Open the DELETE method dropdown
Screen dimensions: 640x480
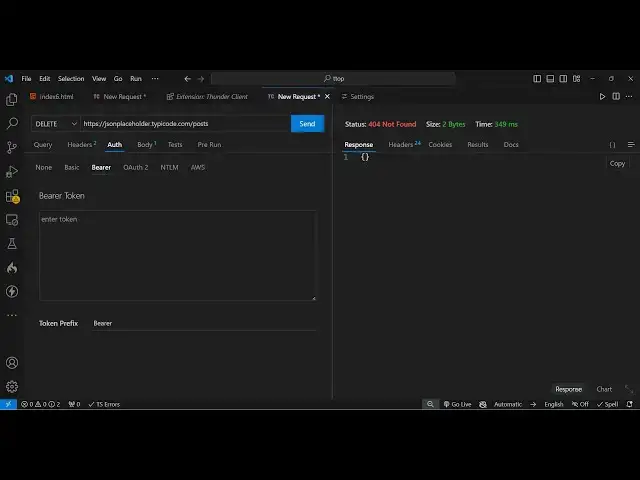click(x=56, y=124)
